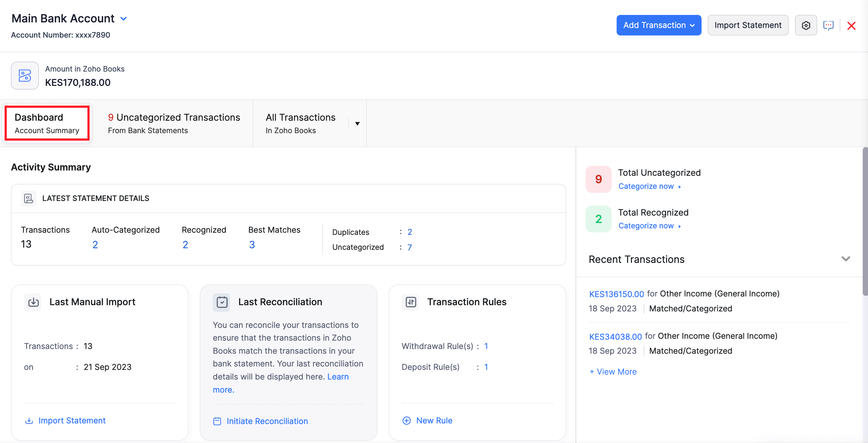This screenshot has height=443, width=868.
Task: Open the feedback chat icon
Action: [829, 25]
